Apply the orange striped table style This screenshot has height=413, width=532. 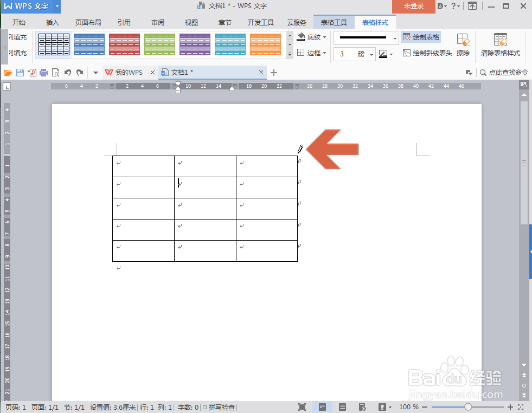[265, 44]
